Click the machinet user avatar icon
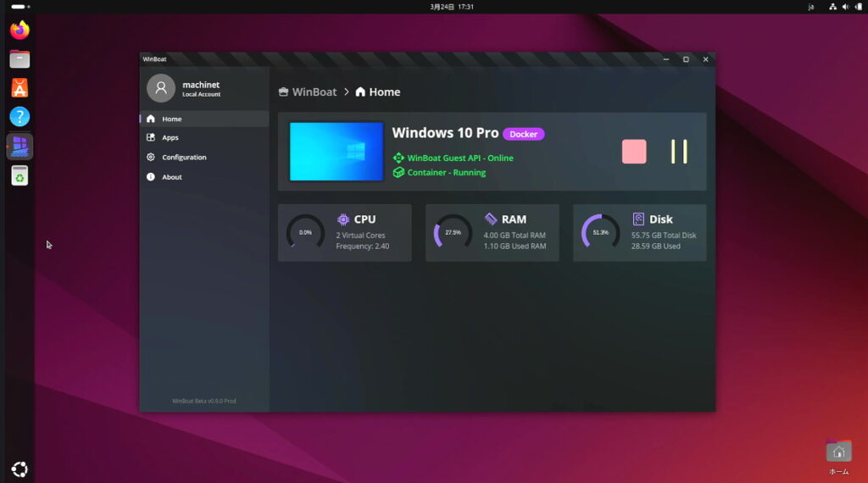868x483 pixels. pyautogui.click(x=161, y=88)
